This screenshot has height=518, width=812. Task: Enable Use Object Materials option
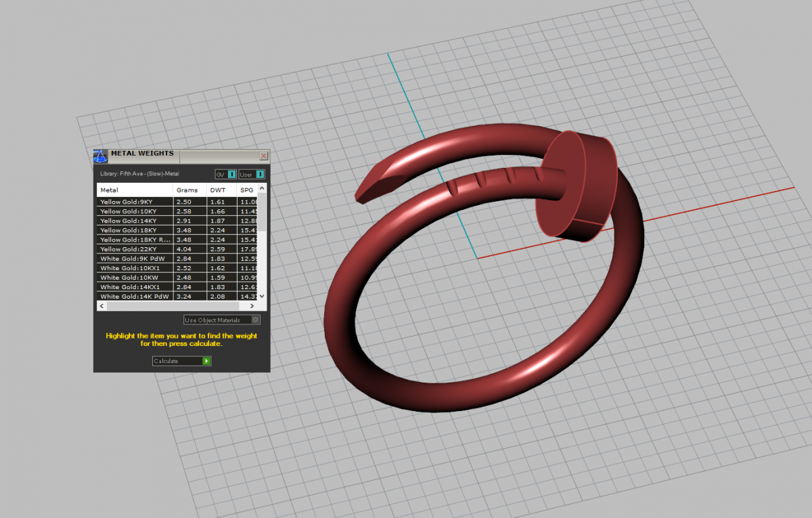tap(255, 320)
